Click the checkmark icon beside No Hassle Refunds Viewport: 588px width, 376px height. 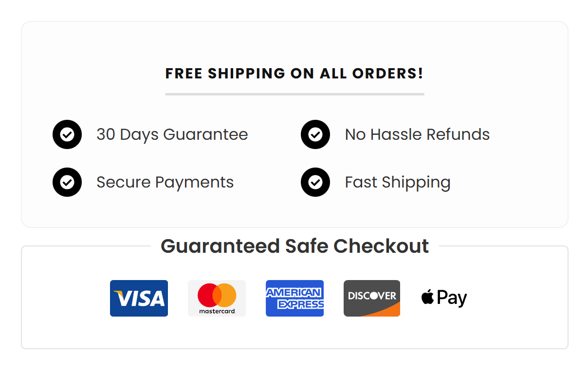pyautogui.click(x=315, y=134)
